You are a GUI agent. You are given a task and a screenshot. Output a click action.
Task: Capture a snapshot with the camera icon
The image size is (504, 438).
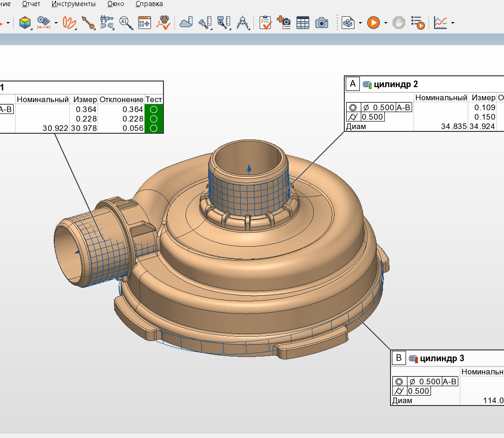[321, 23]
